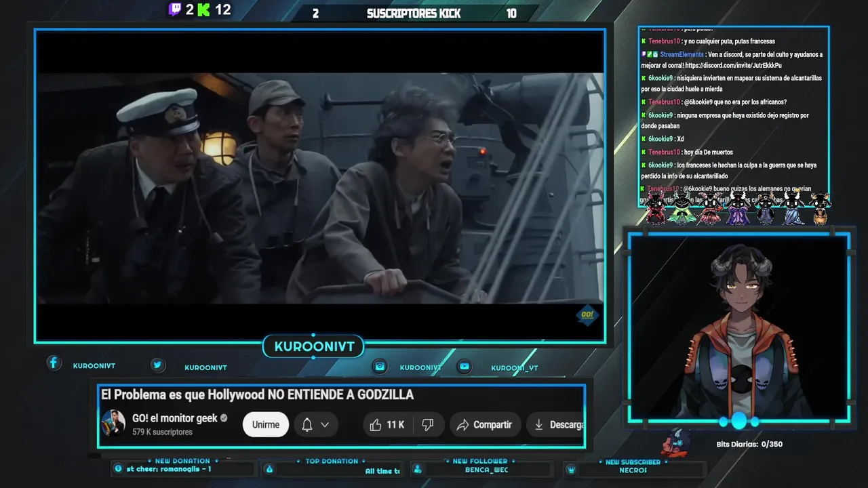Click the Godzilla video playing in main frame

[x=319, y=187]
